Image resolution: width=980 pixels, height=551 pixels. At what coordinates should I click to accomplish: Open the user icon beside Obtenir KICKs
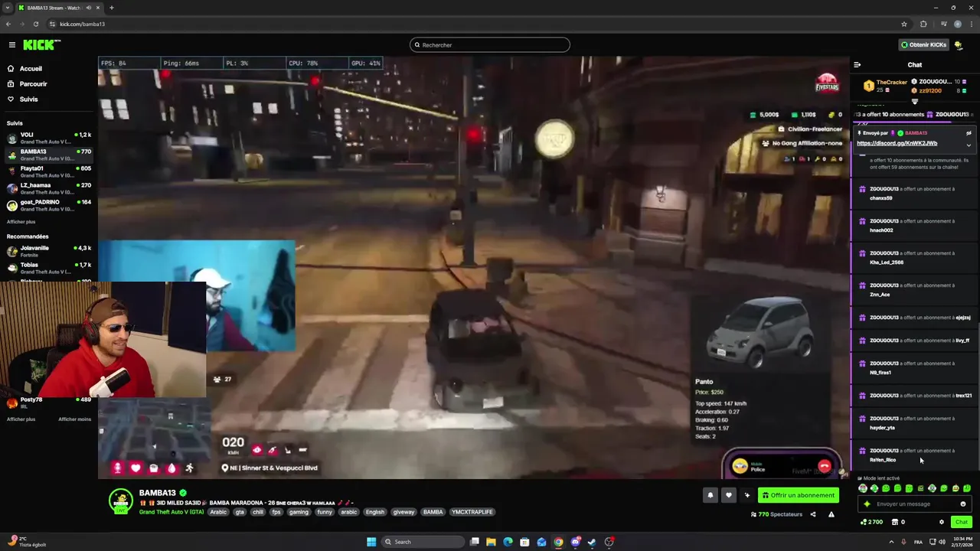pos(959,45)
